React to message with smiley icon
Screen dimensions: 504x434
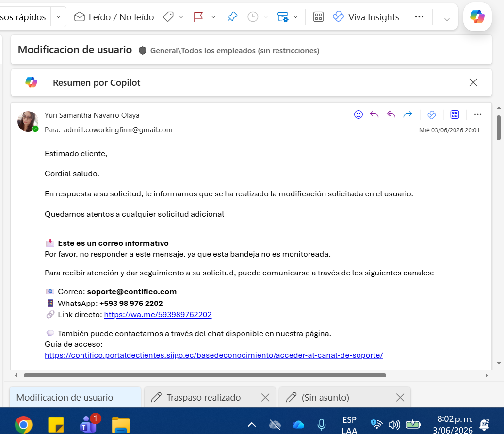coord(358,114)
